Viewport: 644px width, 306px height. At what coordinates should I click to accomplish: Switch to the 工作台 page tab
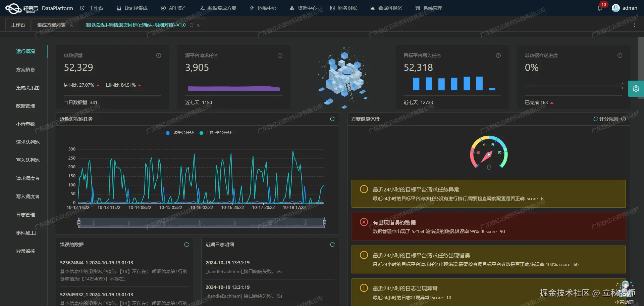coord(18,25)
